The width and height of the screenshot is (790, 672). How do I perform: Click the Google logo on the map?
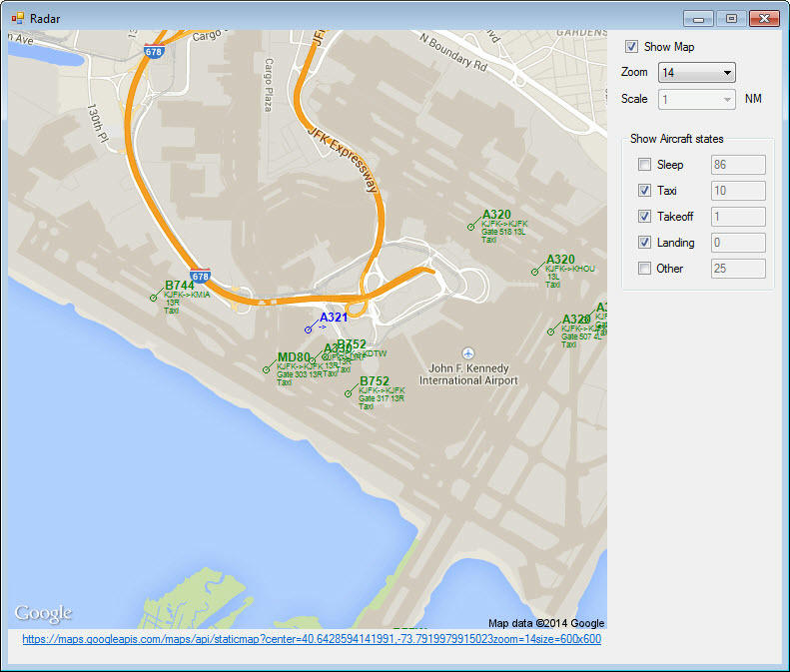coord(43,612)
